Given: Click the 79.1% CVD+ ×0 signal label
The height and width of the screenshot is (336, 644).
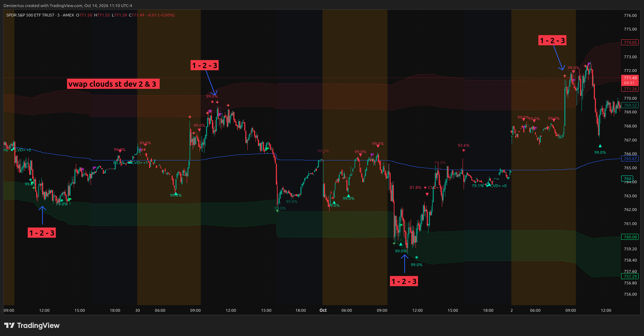Looking at the screenshot, I should (x=489, y=186).
